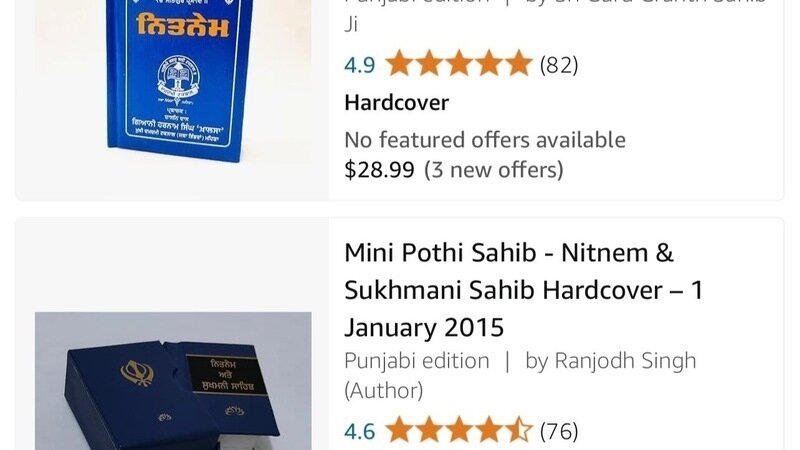
Task: Click the $28.99 price
Action: (379, 170)
